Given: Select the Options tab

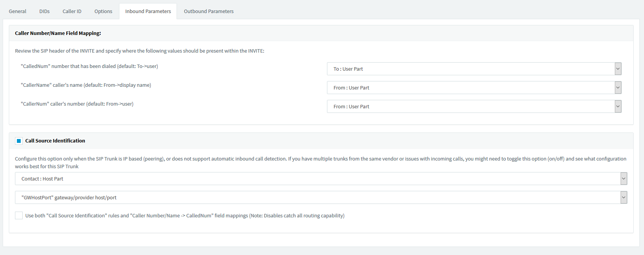Looking at the screenshot, I should (x=103, y=11).
